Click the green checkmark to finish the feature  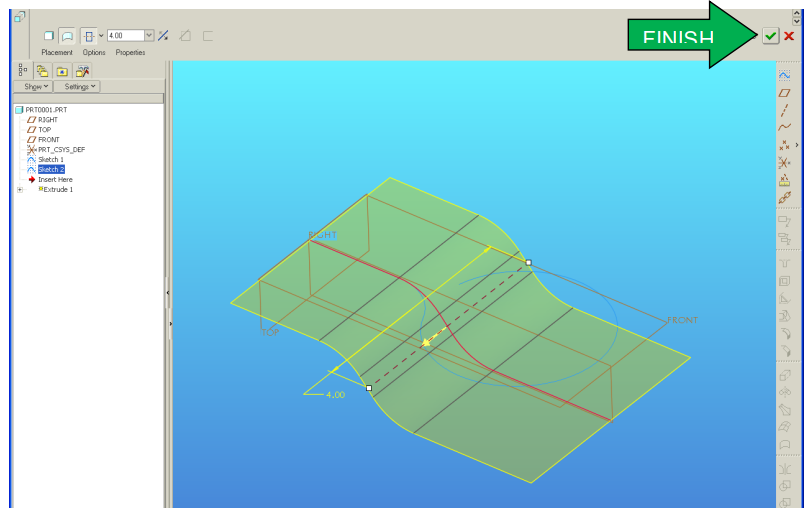[x=770, y=36]
